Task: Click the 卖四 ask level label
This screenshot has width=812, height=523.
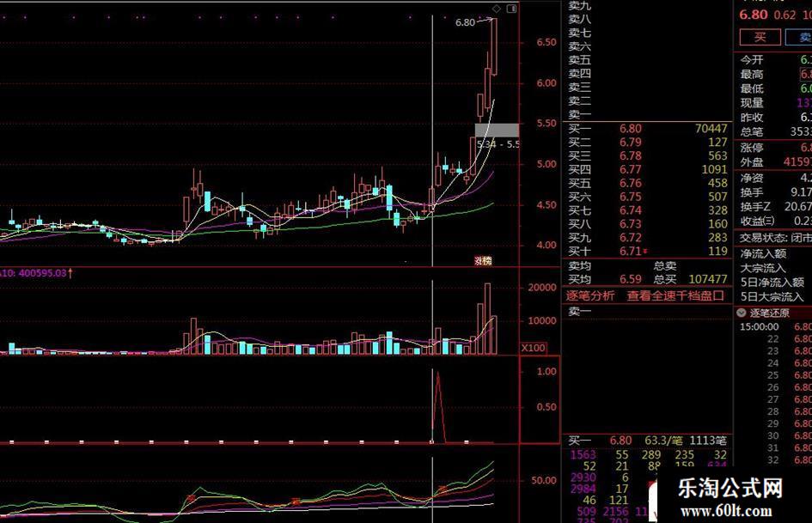Action: click(x=579, y=74)
